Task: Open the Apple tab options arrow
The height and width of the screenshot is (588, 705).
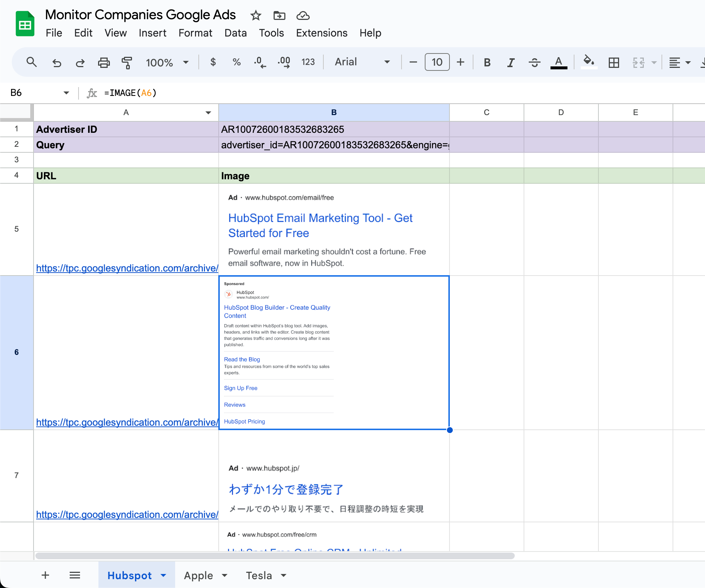Action: (225, 575)
